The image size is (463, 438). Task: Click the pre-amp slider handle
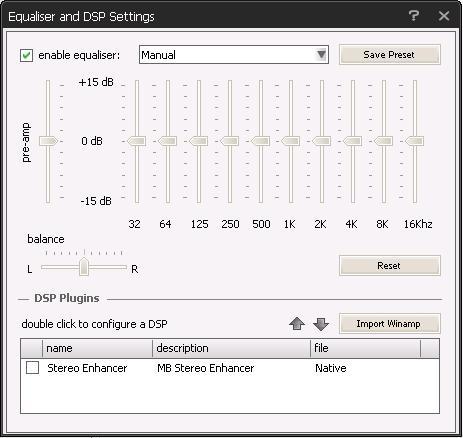tap(48, 141)
